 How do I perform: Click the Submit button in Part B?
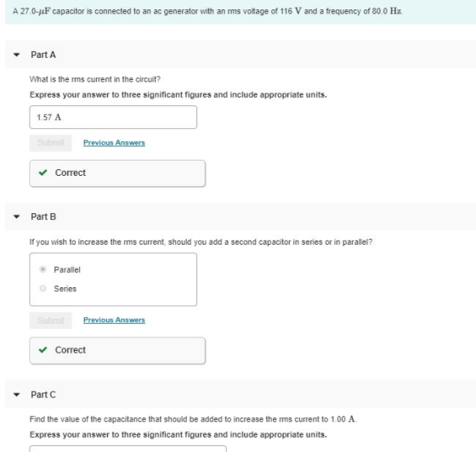tap(51, 320)
